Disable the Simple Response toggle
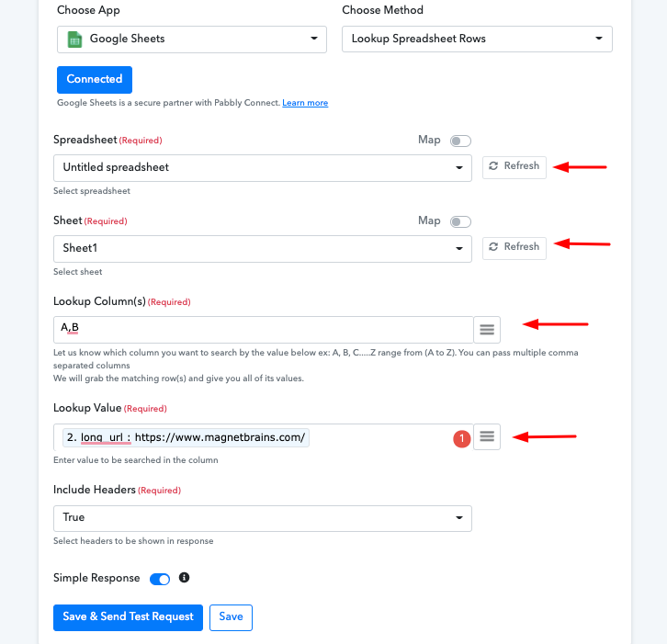 click(x=160, y=579)
